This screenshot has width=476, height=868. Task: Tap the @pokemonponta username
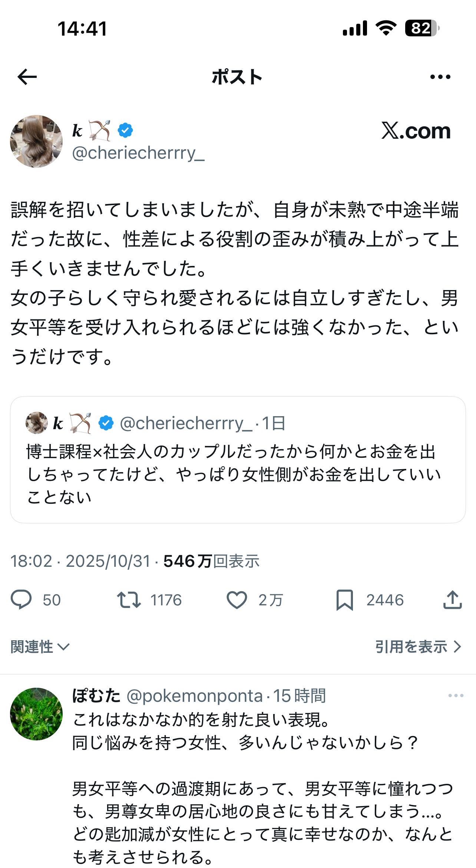coord(195,696)
